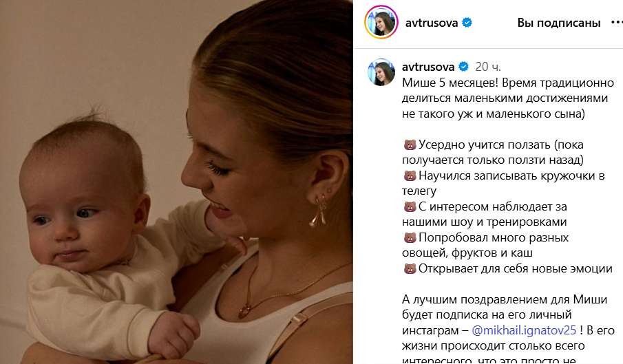Click the small avatar beside the caption
623x364 pixels.
[x=381, y=72]
